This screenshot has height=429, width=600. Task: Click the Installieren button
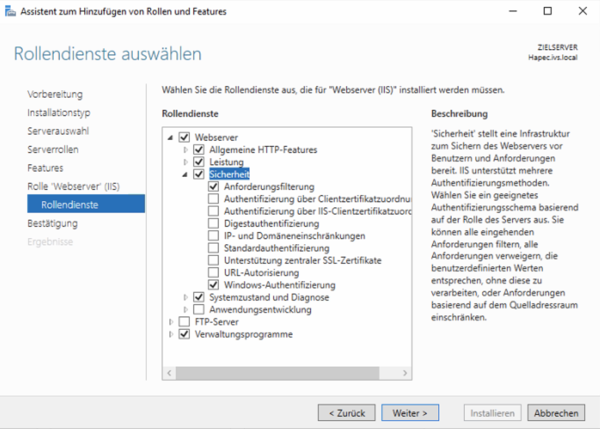(492, 413)
